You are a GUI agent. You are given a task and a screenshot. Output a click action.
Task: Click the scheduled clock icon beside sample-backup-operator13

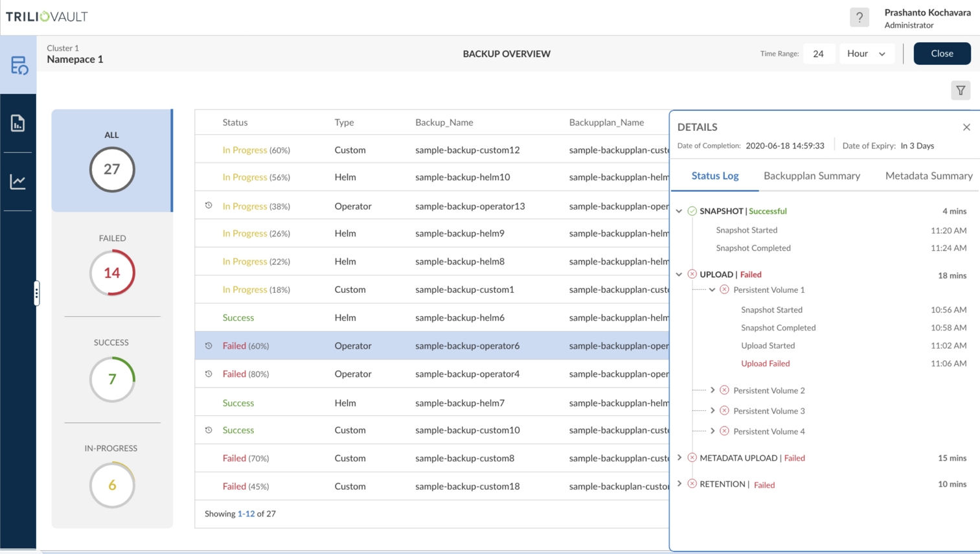point(209,205)
